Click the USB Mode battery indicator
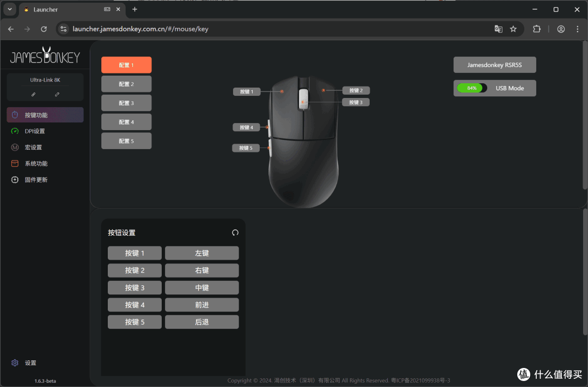This screenshot has width=588, height=387. pyautogui.click(x=494, y=88)
